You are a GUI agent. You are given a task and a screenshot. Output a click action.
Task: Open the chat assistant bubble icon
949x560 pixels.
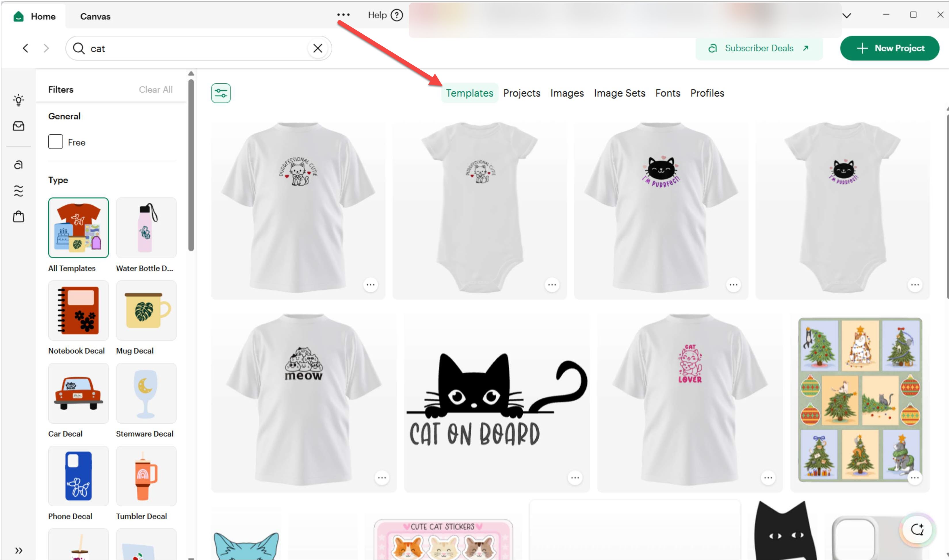(x=917, y=530)
